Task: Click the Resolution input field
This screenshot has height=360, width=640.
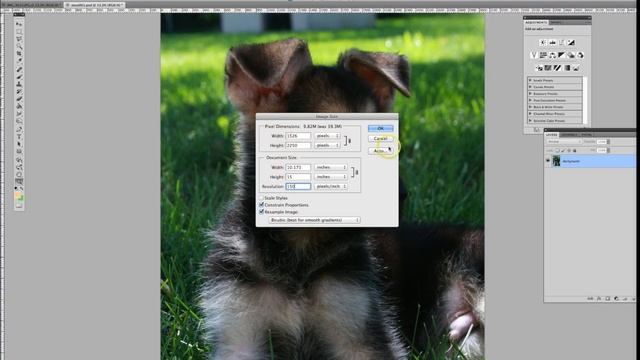Action: [298, 186]
